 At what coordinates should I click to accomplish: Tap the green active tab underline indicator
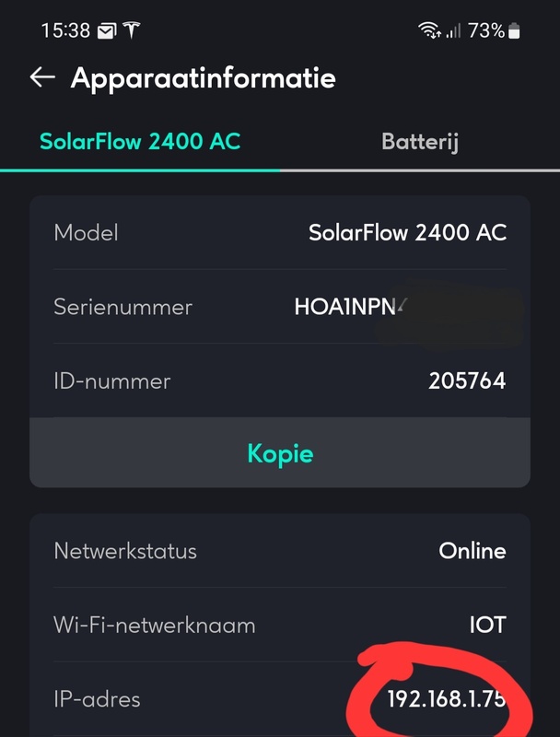pos(139,170)
